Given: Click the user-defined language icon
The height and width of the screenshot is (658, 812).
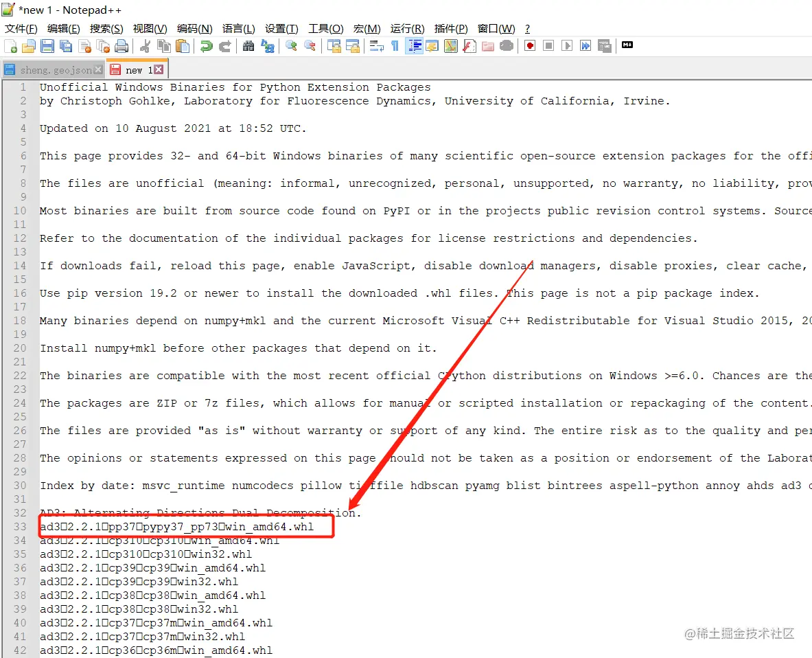Looking at the screenshot, I should [x=432, y=46].
